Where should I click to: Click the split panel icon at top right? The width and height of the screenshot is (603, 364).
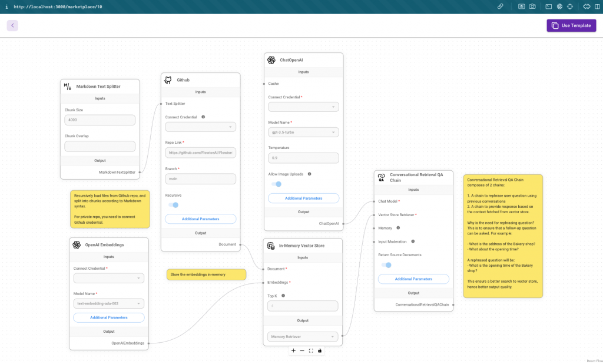point(597,6)
